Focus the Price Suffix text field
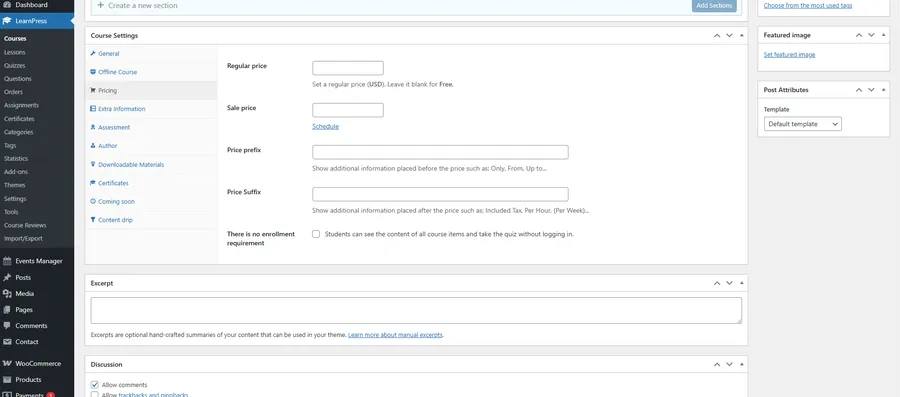 440,194
